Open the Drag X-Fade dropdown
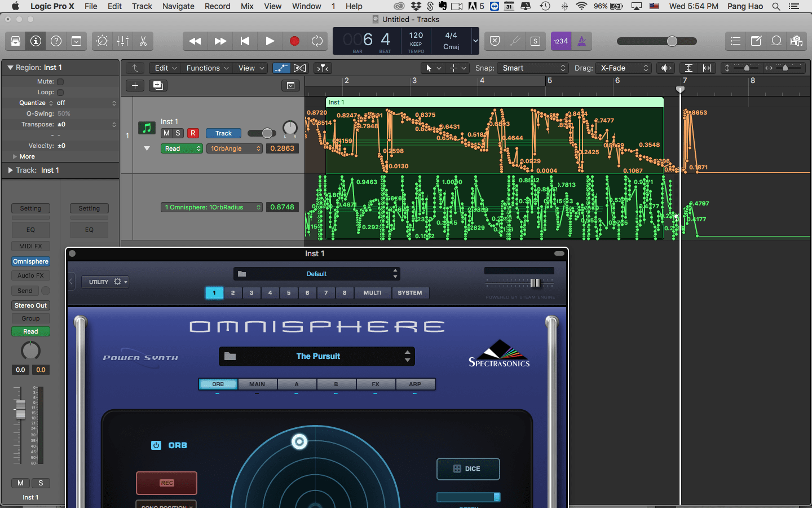Screen dimensions: 812x508 (x=624, y=68)
